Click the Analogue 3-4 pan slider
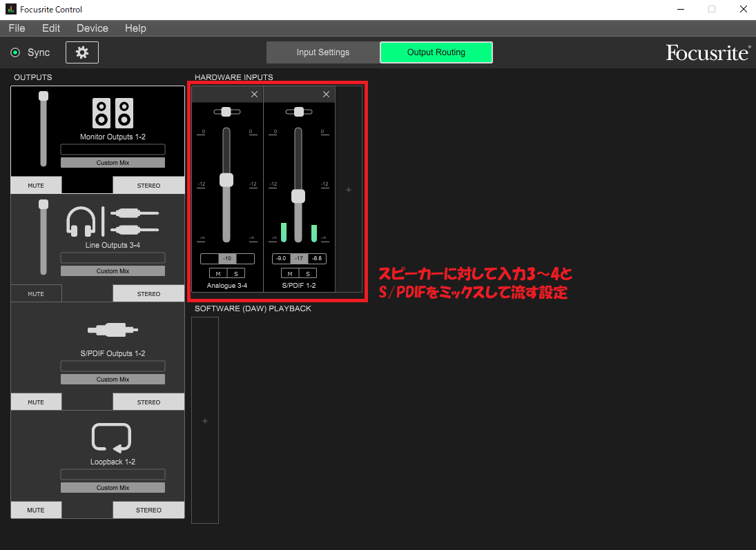 226,112
